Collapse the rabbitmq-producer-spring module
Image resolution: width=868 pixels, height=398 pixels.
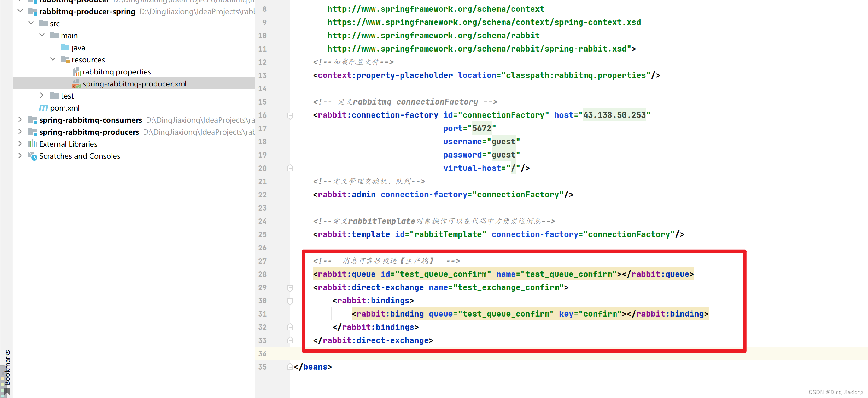[x=20, y=11]
